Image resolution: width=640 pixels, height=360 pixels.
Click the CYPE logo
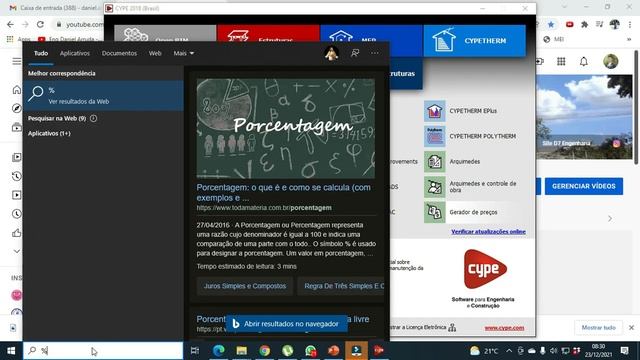pyautogui.click(x=485, y=269)
